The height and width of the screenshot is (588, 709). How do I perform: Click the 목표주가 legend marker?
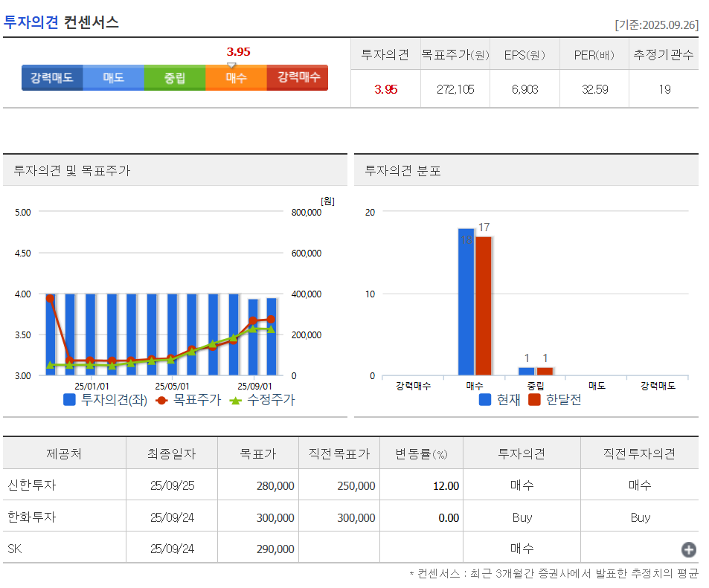(x=161, y=401)
